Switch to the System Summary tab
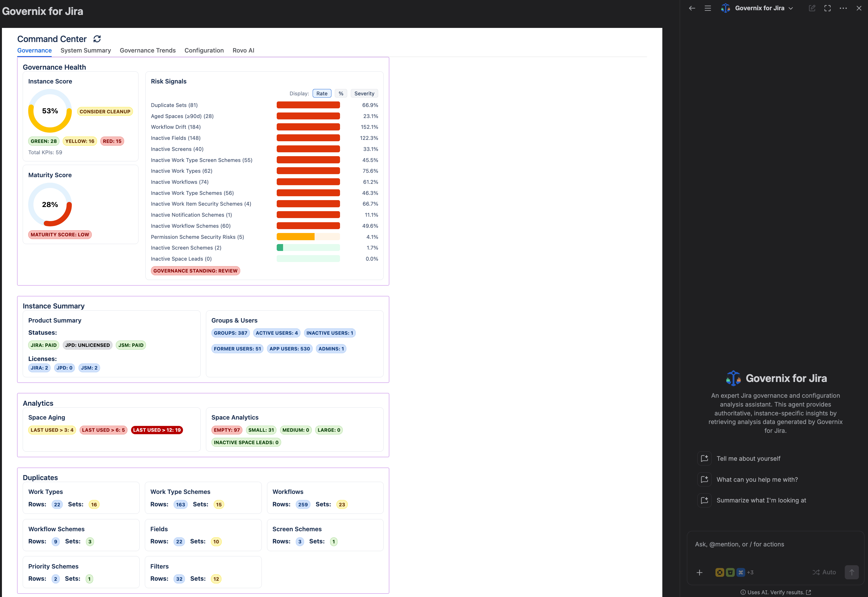Image resolution: width=868 pixels, height=597 pixels. click(86, 51)
